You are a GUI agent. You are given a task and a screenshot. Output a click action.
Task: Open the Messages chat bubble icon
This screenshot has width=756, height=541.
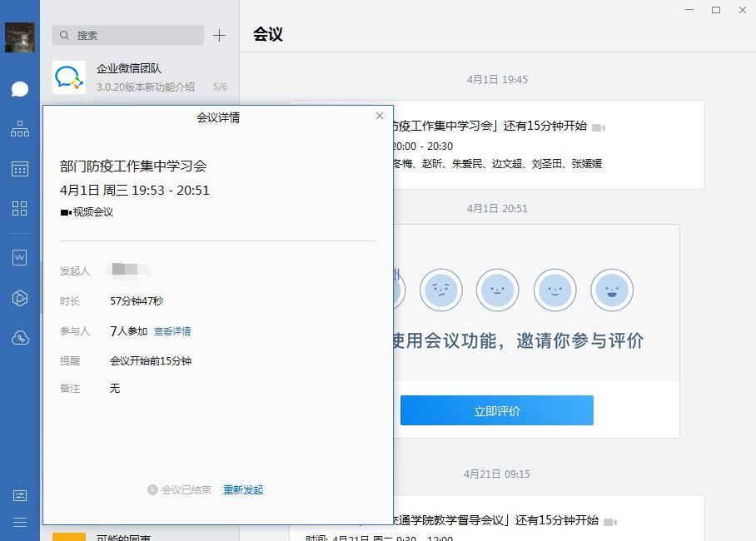point(20,89)
